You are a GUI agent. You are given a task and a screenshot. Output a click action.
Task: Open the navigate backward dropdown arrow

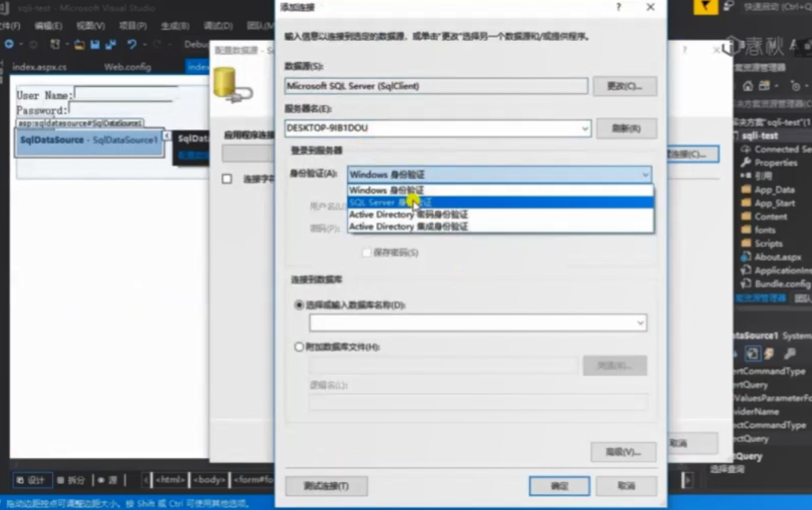click(20, 45)
